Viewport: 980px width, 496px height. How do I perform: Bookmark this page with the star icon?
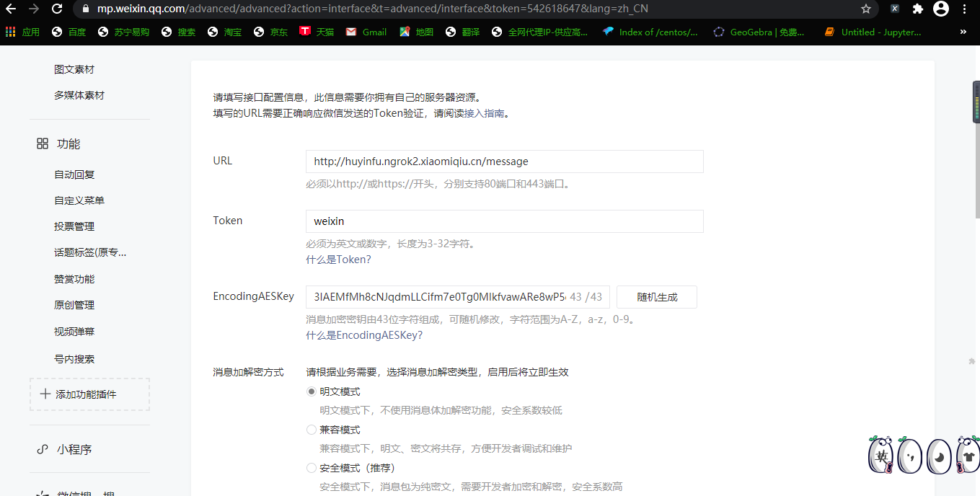click(866, 9)
